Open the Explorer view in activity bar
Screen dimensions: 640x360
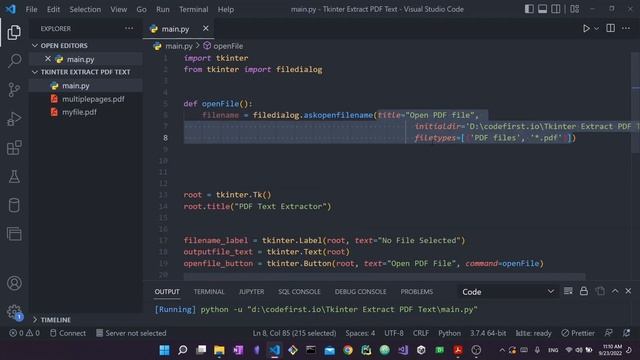coord(14,32)
